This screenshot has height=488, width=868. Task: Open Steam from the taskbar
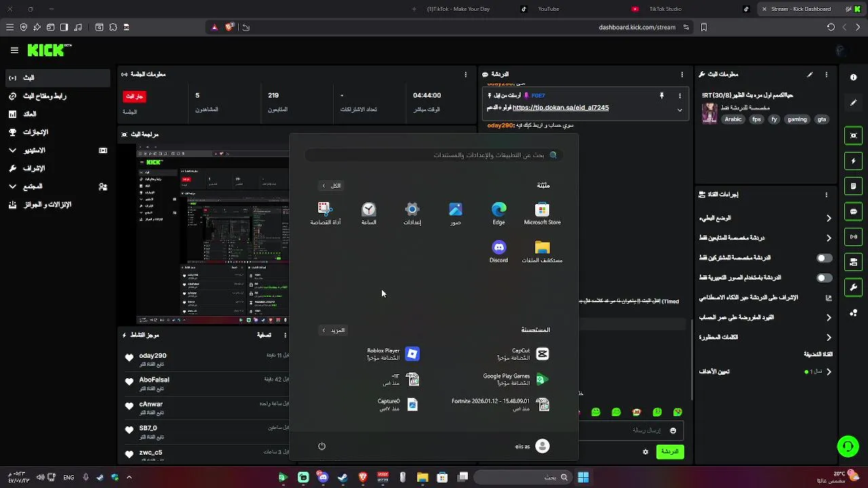[x=343, y=477]
